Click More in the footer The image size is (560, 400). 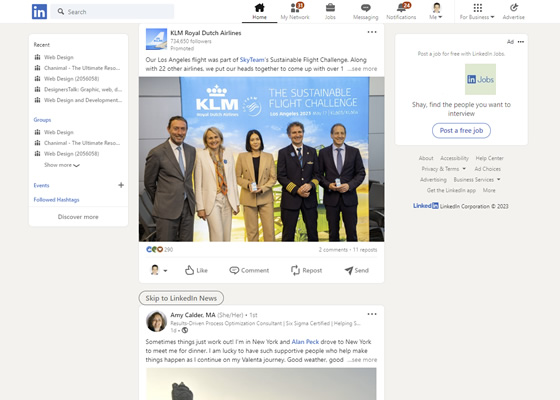489,190
